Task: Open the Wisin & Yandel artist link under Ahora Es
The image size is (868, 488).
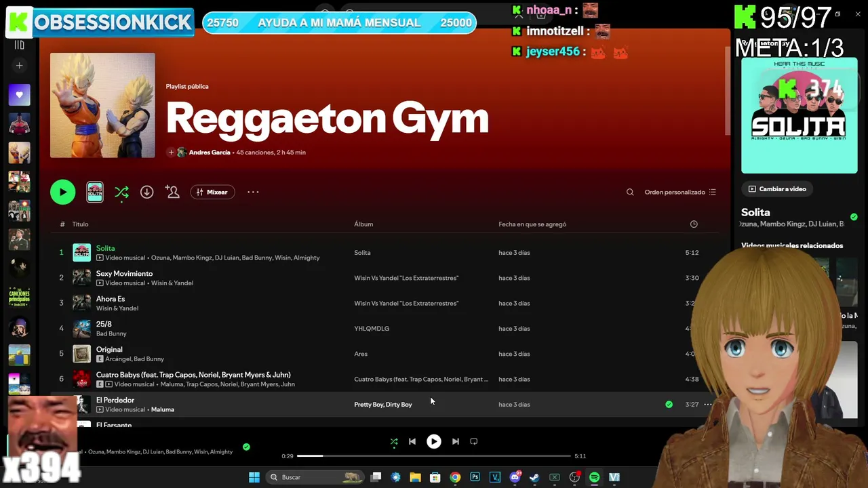Action: tap(117, 308)
